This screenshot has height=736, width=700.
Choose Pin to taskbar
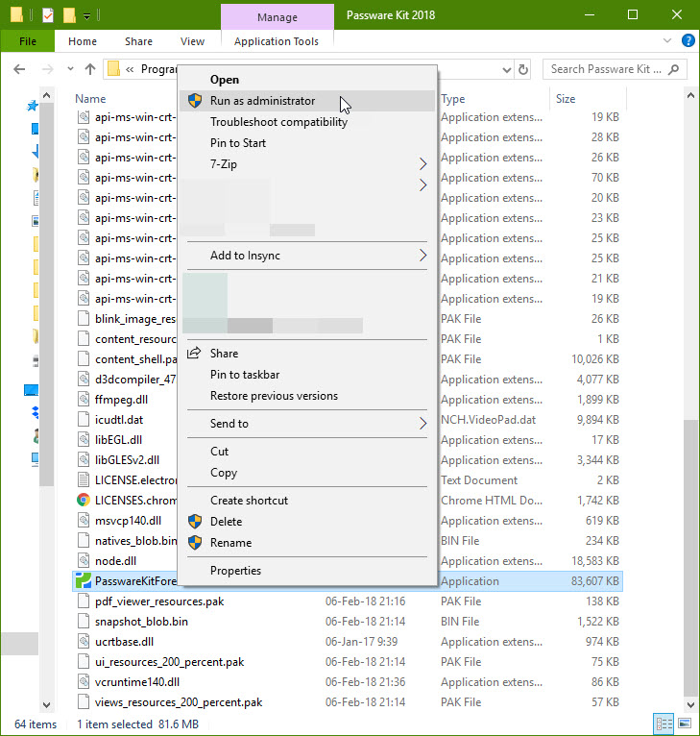[x=307, y=375]
